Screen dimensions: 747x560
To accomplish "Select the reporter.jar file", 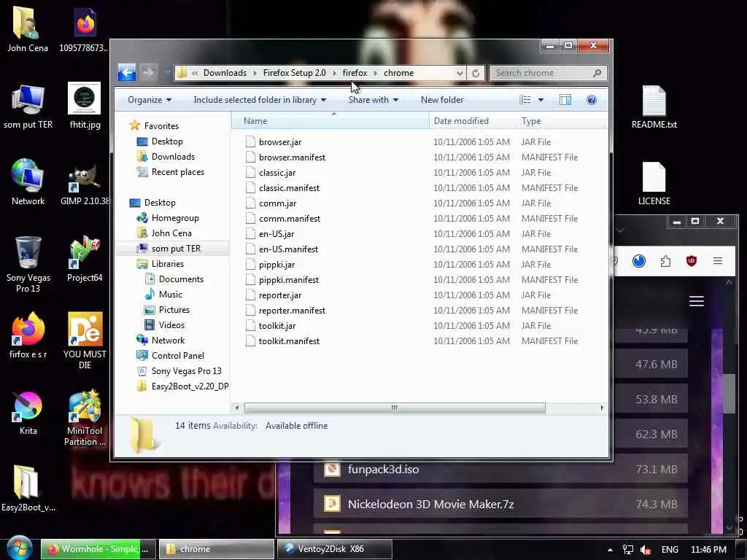I will pyautogui.click(x=280, y=295).
